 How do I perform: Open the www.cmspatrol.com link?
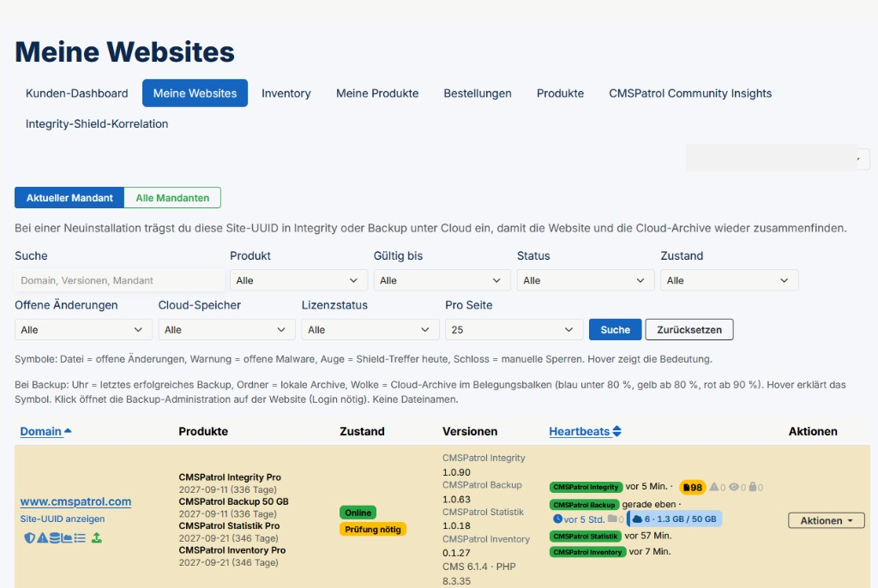tap(75, 501)
